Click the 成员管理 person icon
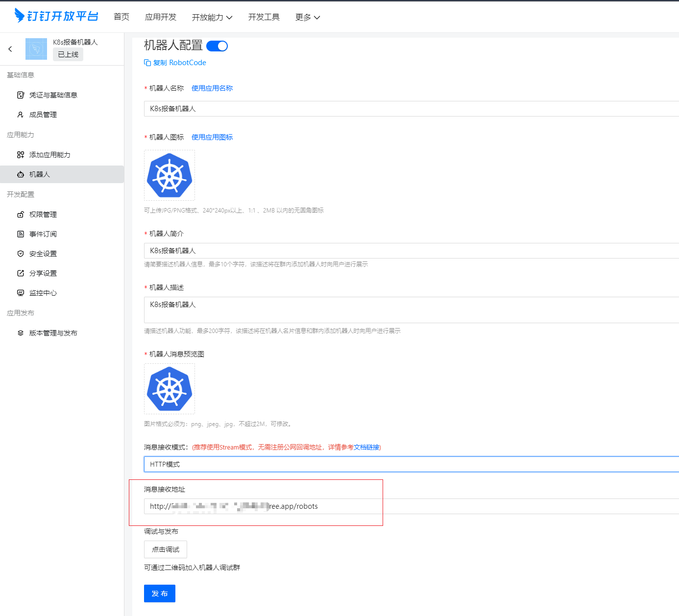 (x=21, y=115)
